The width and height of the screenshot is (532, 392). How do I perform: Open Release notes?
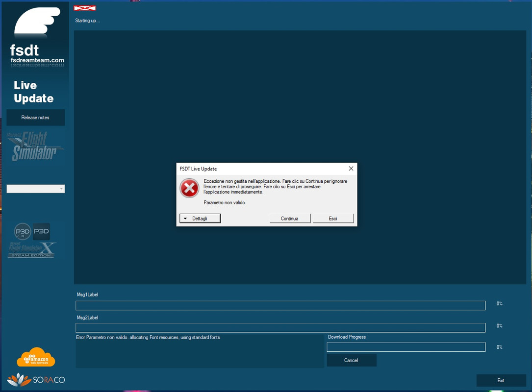pos(36,117)
